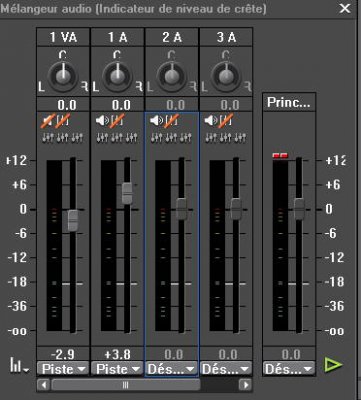
Task: Open the Dés... dropdown under the Princ... channel
Action: [289, 369]
